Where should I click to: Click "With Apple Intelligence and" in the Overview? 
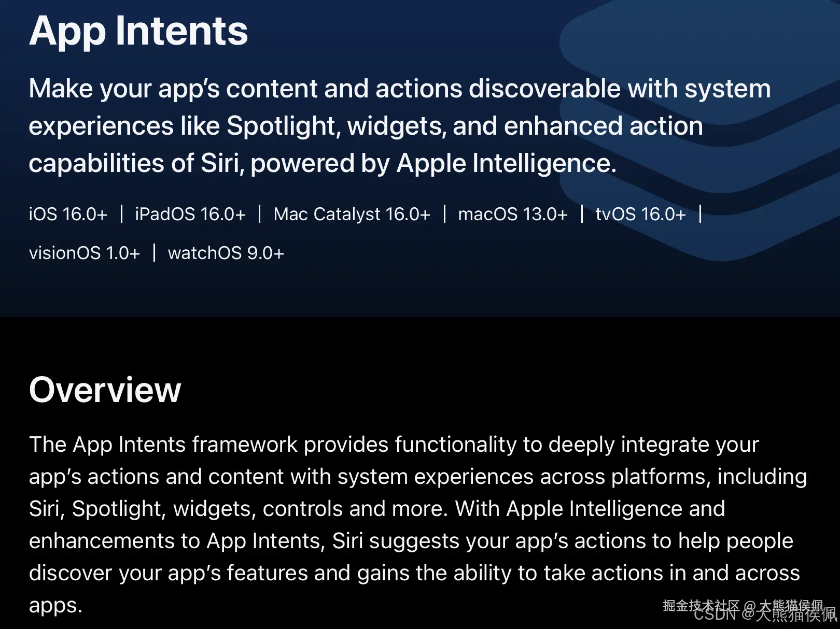click(590, 509)
